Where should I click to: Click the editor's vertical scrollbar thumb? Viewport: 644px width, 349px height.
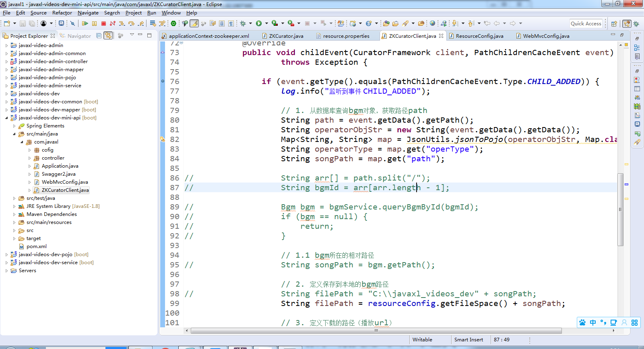click(x=620, y=209)
